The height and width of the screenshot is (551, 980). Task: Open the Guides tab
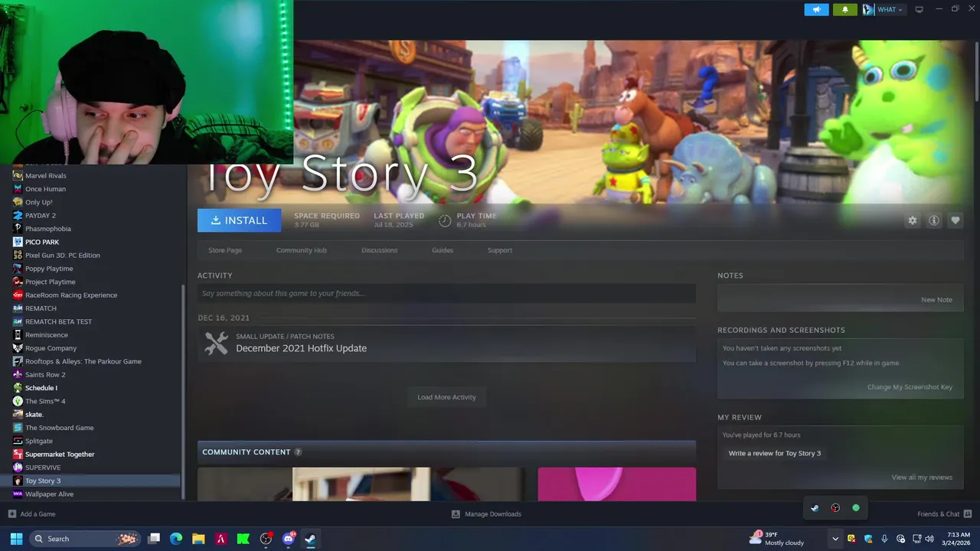[443, 250]
